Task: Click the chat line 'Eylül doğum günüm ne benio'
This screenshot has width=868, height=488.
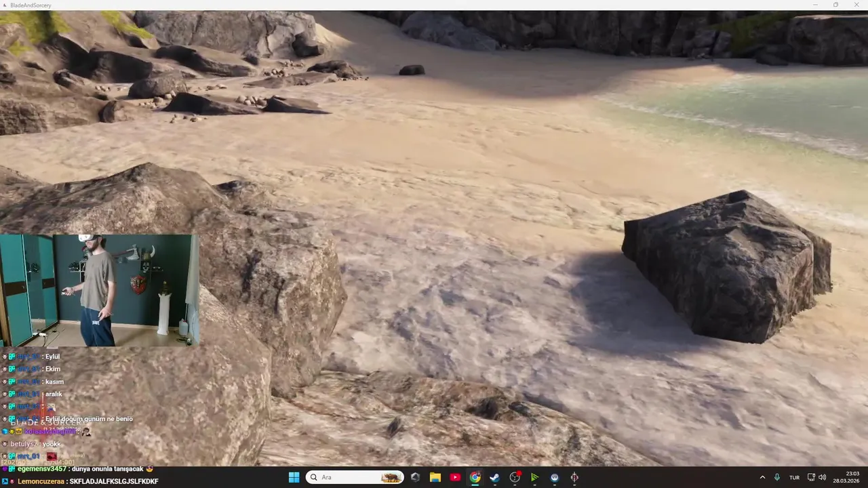Action: (89, 419)
